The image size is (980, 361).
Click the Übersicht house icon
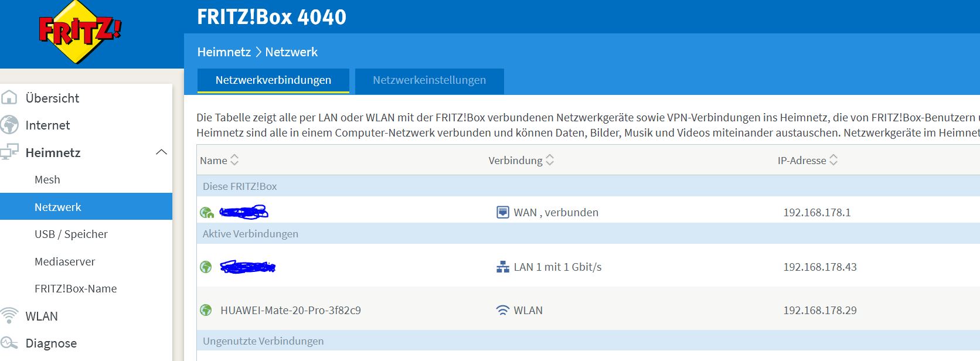pyautogui.click(x=9, y=98)
